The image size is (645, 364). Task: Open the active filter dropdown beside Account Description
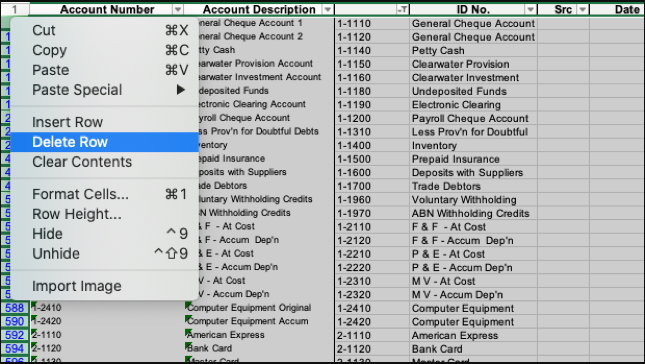coord(403,9)
